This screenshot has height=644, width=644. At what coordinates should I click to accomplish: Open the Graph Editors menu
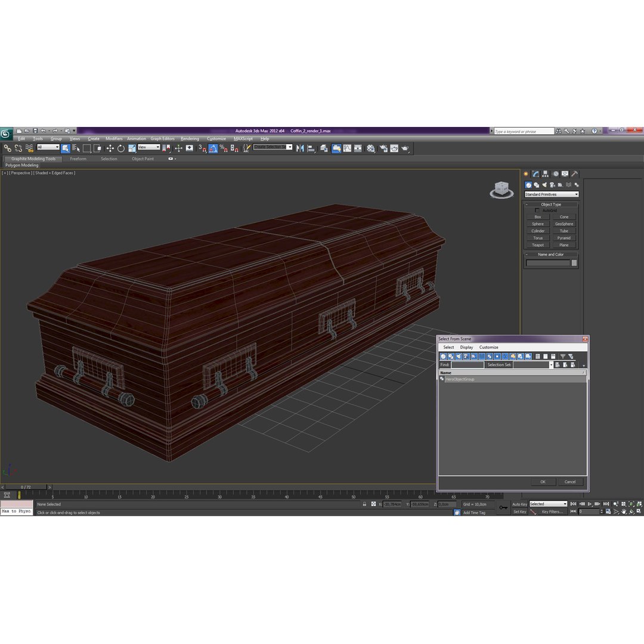click(x=162, y=139)
